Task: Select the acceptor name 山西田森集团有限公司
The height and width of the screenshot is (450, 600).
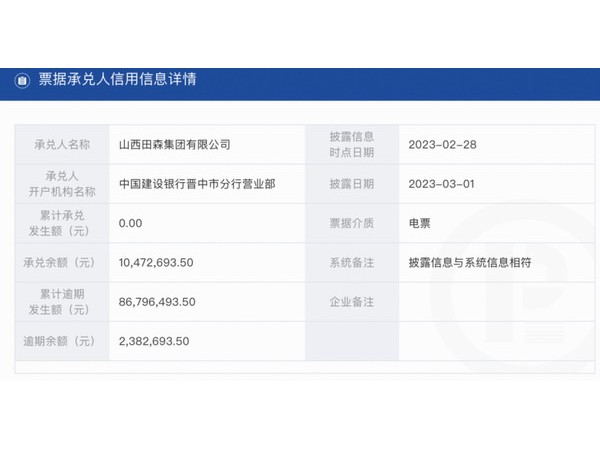Action: click(x=174, y=144)
